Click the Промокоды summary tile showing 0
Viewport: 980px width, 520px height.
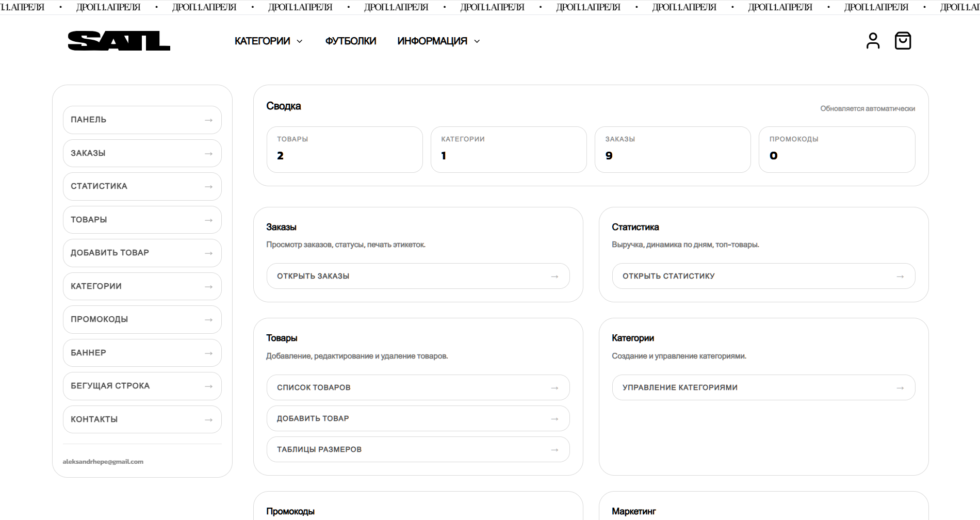tap(837, 150)
